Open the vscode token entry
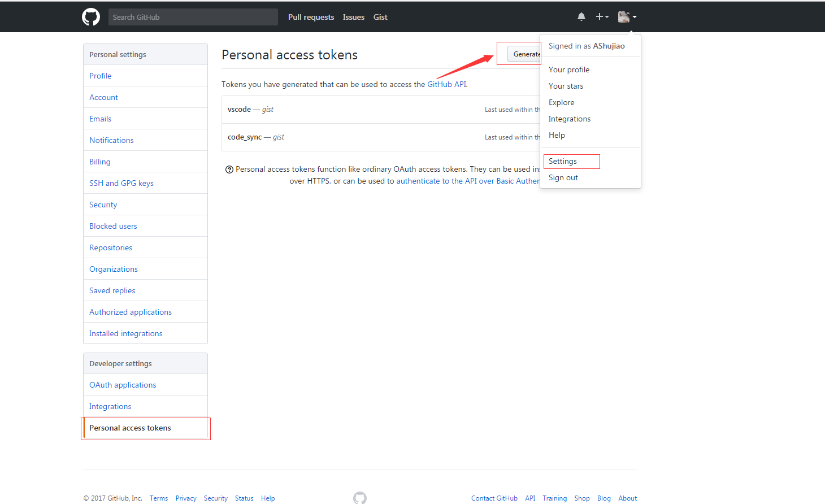 pyautogui.click(x=239, y=110)
